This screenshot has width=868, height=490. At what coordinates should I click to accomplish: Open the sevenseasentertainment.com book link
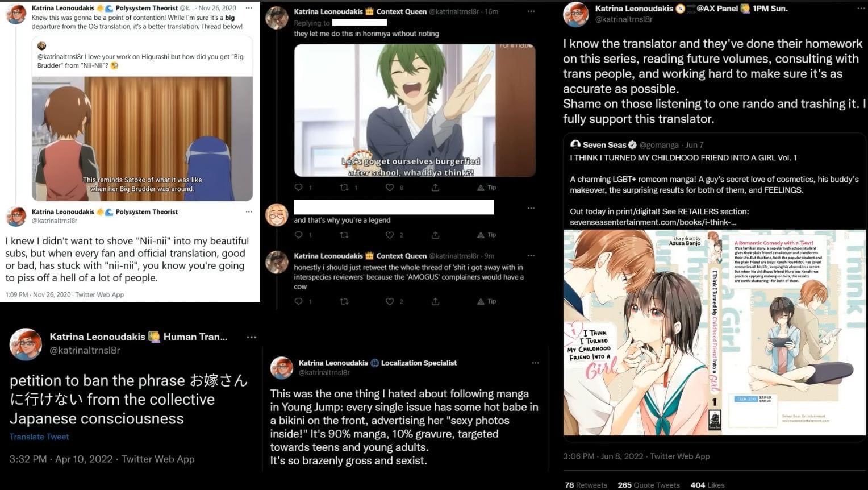653,222
